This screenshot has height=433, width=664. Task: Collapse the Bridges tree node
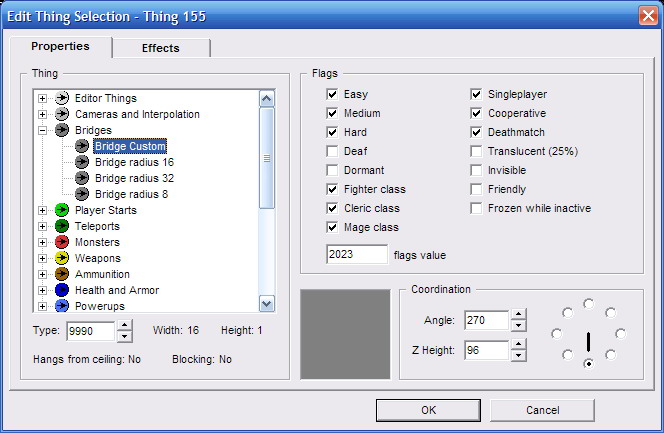pyautogui.click(x=42, y=130)
